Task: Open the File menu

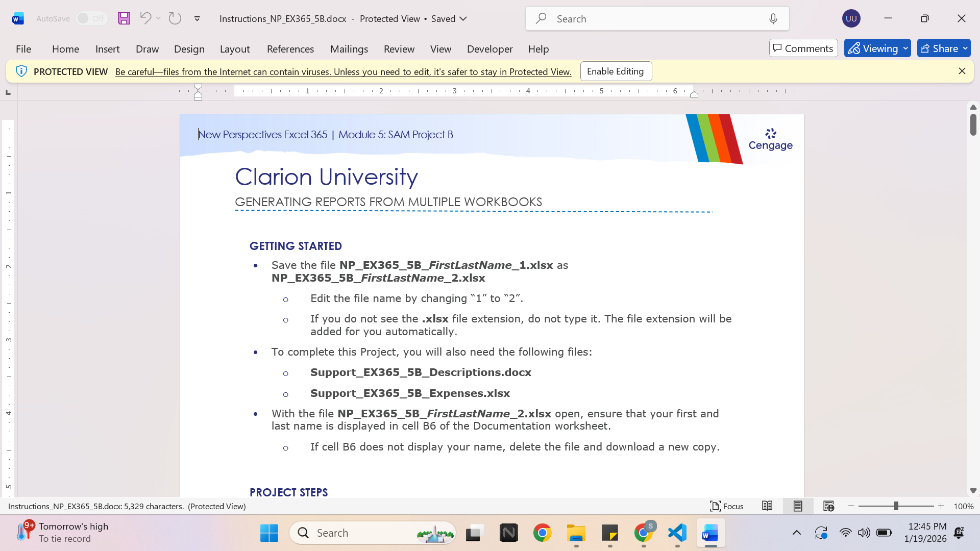Action: [23, 49]
